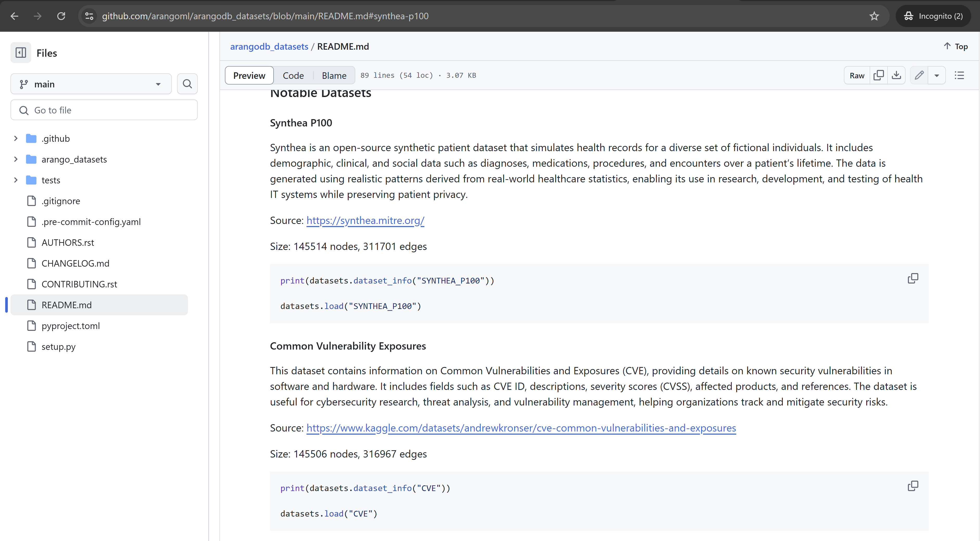980x541 pixels.
Task: Open the document outline list icon
Action: tap(959, 75)
